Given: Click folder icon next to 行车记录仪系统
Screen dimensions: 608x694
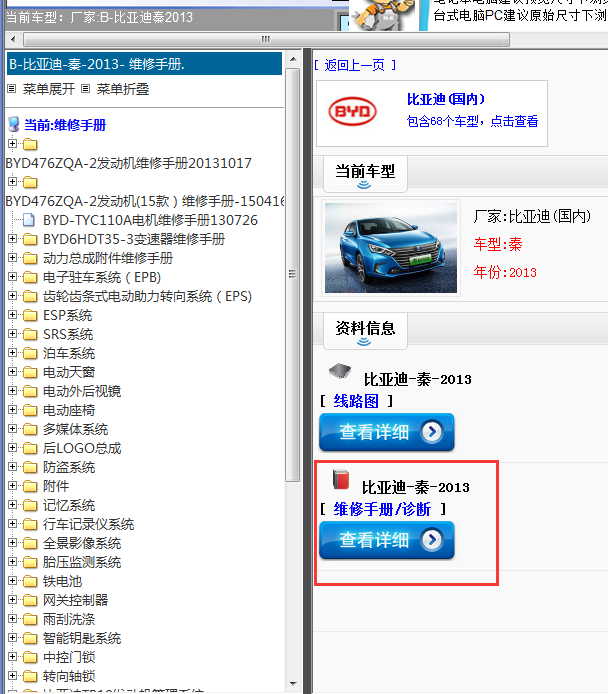Looking at the screenshot, I should 30,525.
